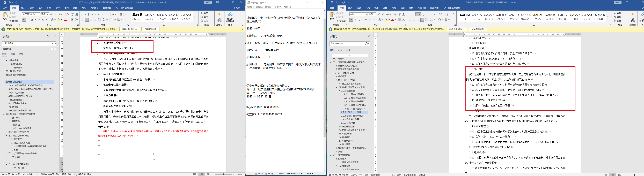644x176 pixels.
Task: Pick yellow highlight color in left Word window
Action: point(59,19)
